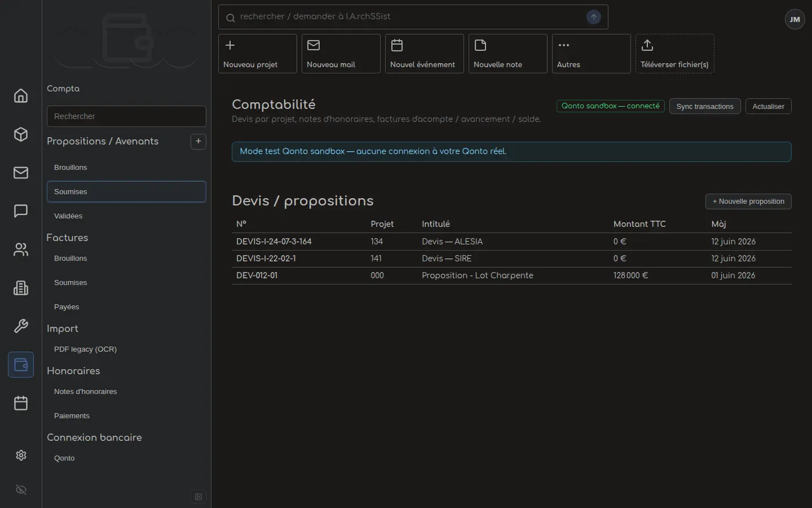Open Validées propositions
Viewport: 812px width, 508px height.
pos(126,216)
